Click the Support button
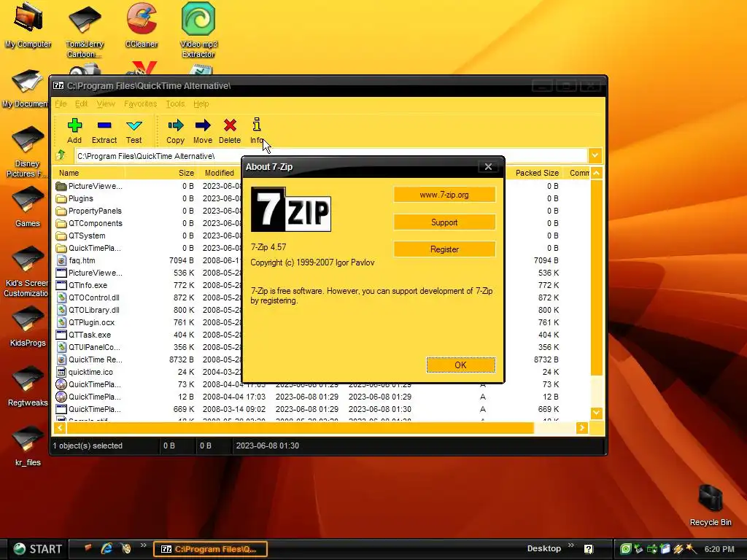This screenshot has height=560, width=747. [x=444, y=222]
